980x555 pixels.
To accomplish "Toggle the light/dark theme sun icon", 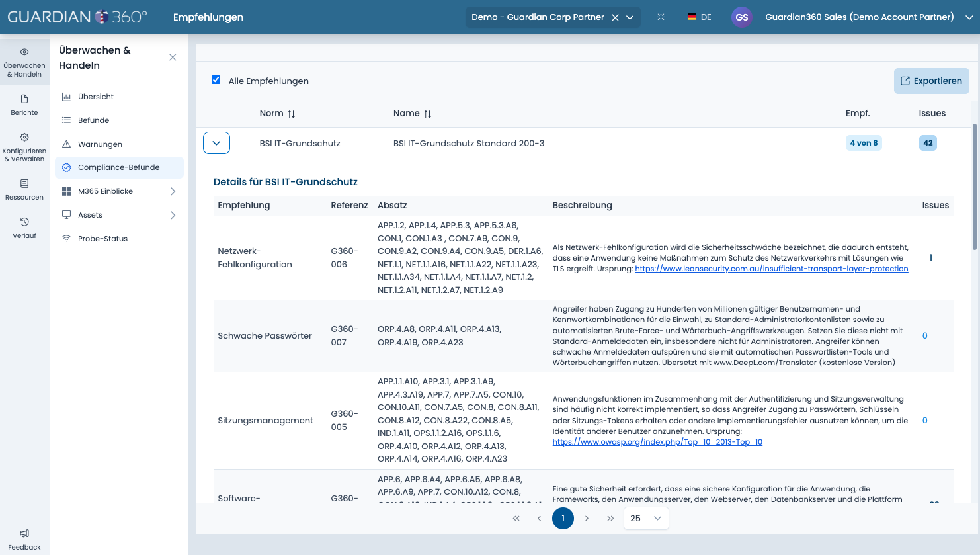I will (661, 17).
